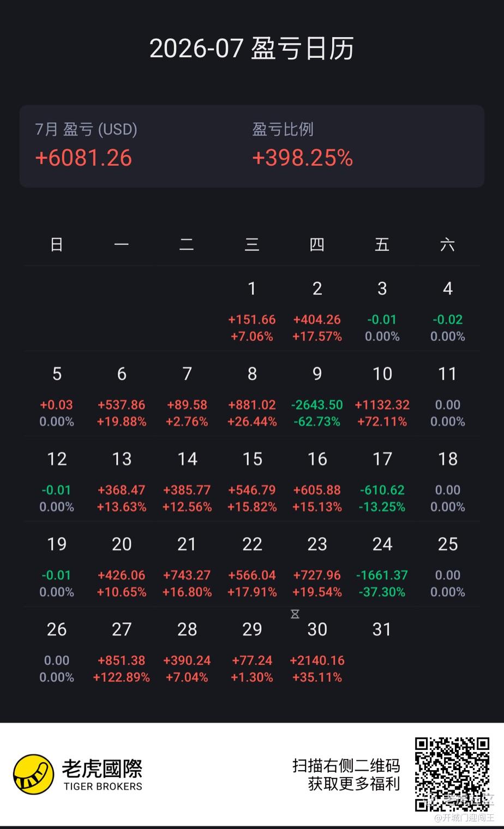
Task: Select day 17 showing -610.62
Action: (382, 482)
